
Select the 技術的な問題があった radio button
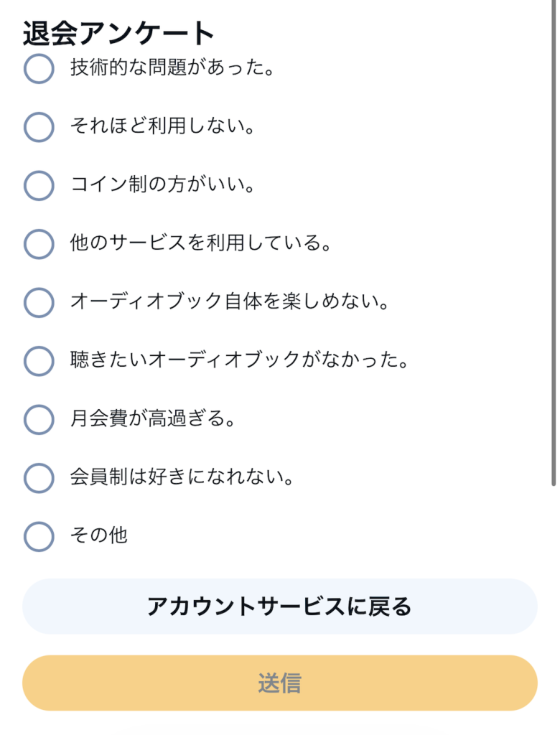coord(39,69)
